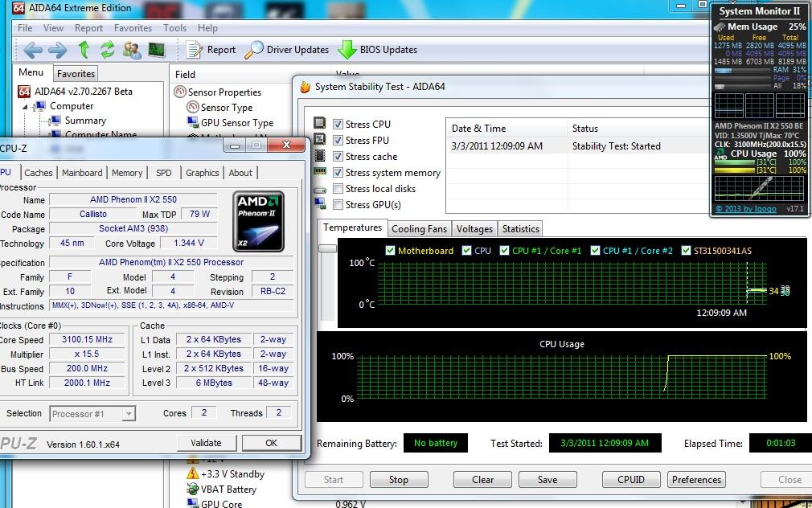Enable the Stress local disks checkbox
This screenshot has width=812, height=508.
[338, 189]
